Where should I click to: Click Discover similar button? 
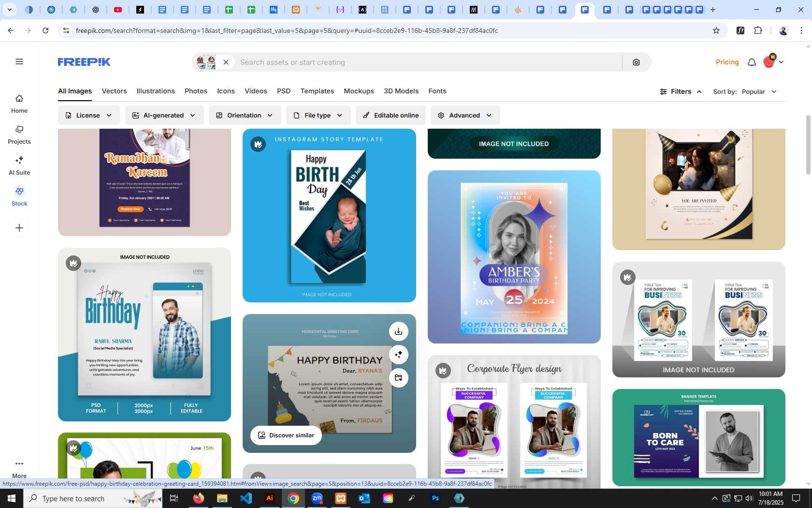286,435
